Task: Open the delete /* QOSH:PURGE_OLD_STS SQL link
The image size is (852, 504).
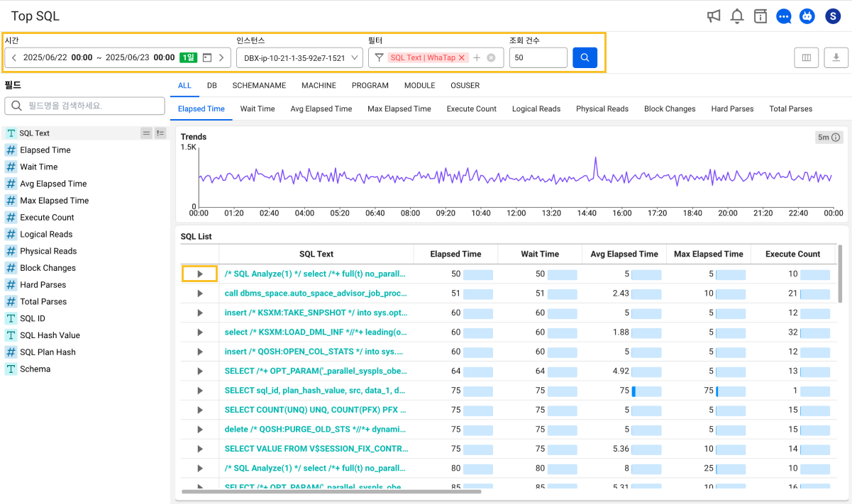Action: (316, 429)
